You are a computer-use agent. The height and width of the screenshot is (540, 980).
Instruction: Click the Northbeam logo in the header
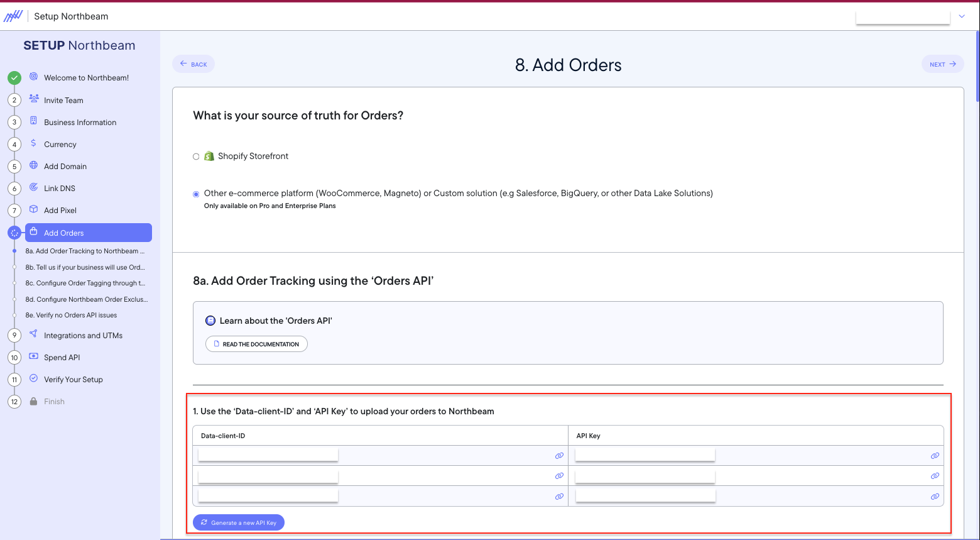tap(13, 16)
